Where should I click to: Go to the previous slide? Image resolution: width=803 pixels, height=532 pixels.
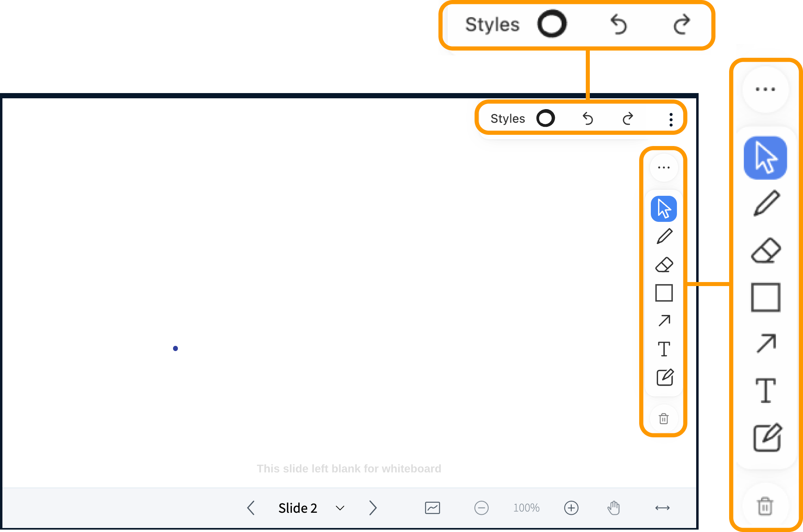point(251,508)
